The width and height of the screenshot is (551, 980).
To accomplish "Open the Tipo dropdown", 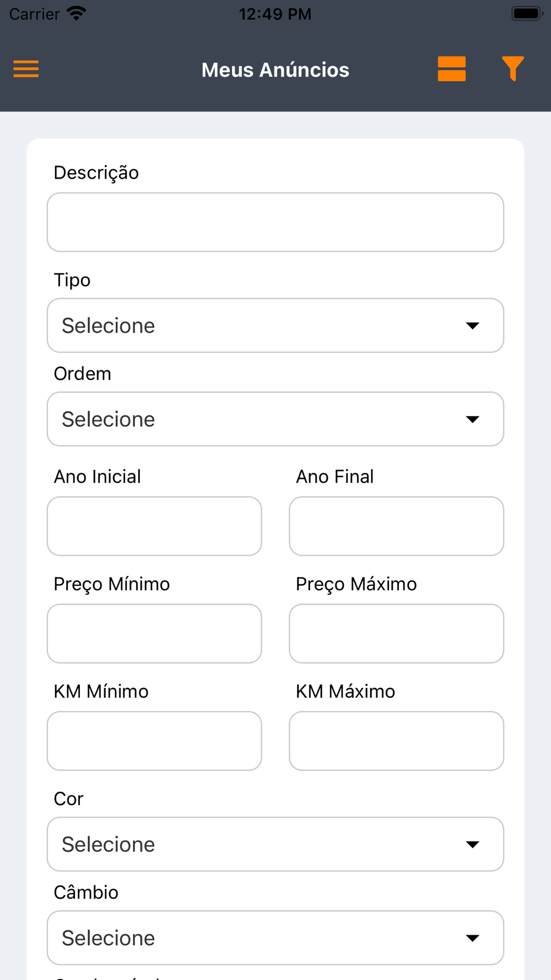I will [x=275, y=325].
